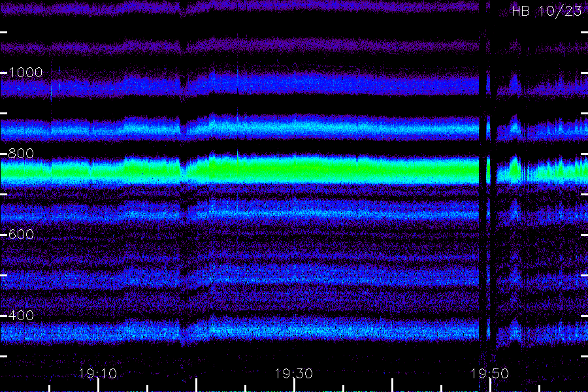Click the HB 10/23 station date label
Viewport: 588px width, 392px height.
click(546, 11)
